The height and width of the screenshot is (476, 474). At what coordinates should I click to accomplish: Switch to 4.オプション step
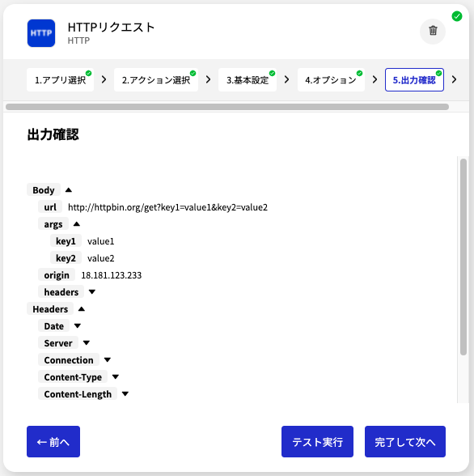pos(331,80)
